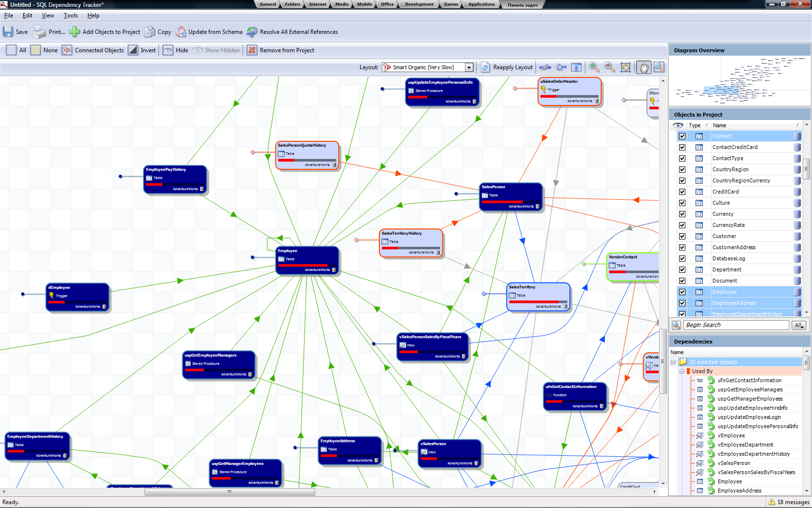Zoom in with the plus magnifier
The width and height of the screenshot is (812, 508).
[594, 67]
